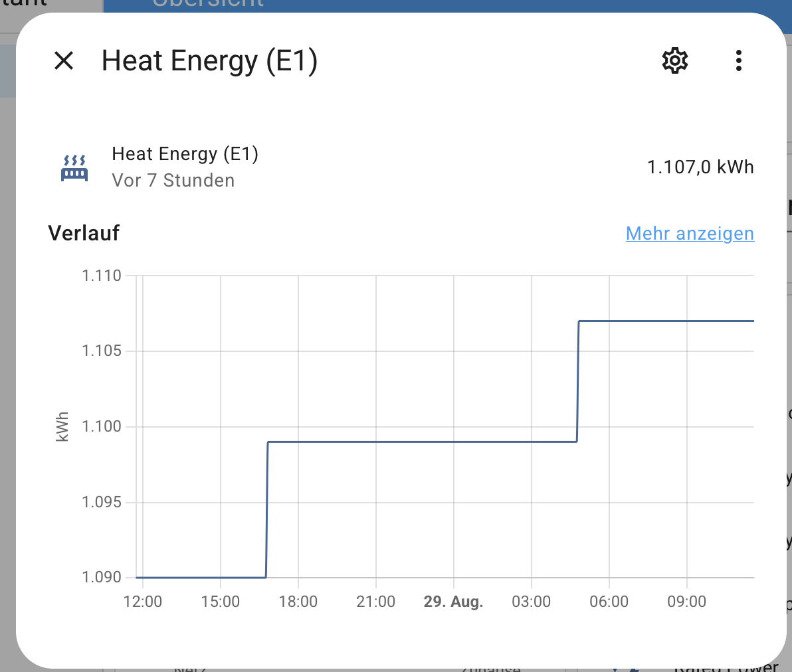This screenshot has height=672, width=792.
Task: Click the "Vor 7 Stunden" timestamp
Action: point(173,181)
